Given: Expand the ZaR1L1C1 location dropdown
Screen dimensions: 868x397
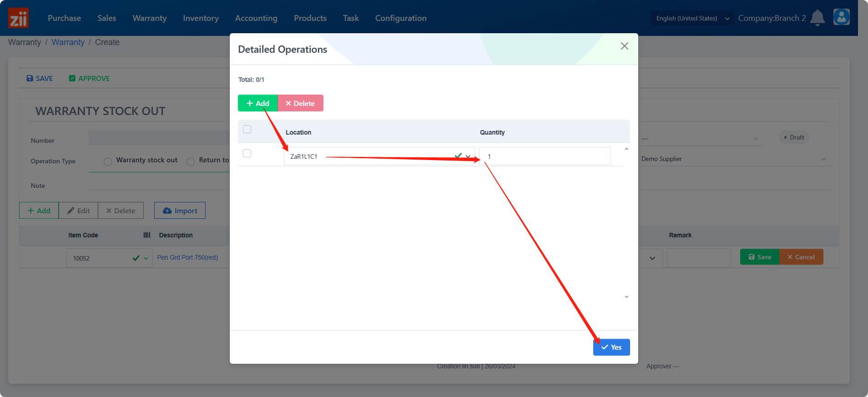Looking at the screenshot, I should (468, 156).
